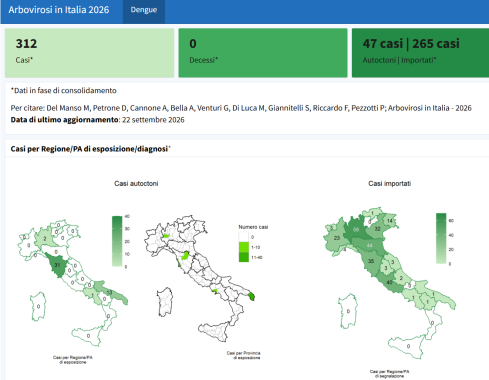The width and height of the screenshot is (489, 380).
Task: Click the light green 1-10 legend swatch
Action: point(244,247)
